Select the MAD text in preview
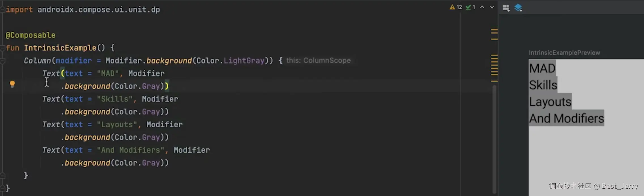Viewport: 644px width, 196px height. pos(542,69)
